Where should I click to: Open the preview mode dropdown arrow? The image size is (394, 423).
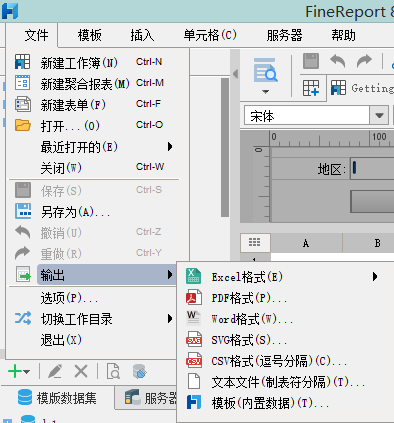click(x=265, y=91)
